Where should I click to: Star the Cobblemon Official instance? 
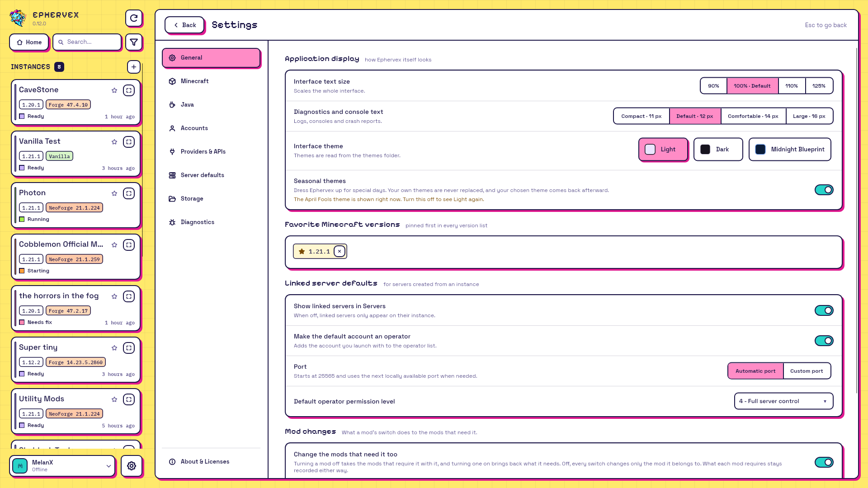point(114,245)
